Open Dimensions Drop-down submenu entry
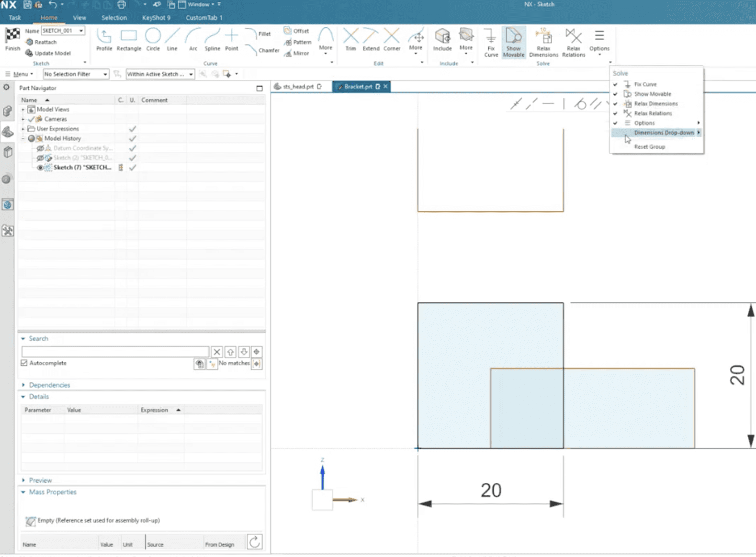The width and height of the screenshot is (756, 557). [x=657, y=133]
